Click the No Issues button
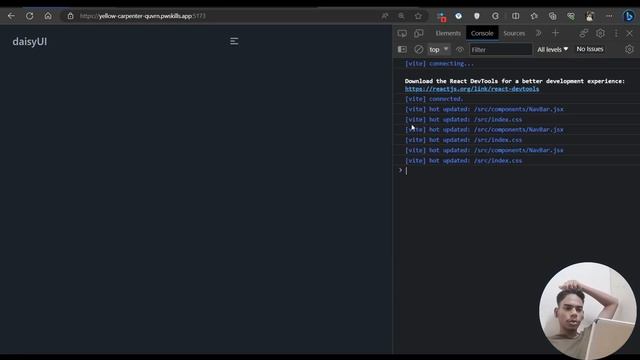 [x=590, y=49]
